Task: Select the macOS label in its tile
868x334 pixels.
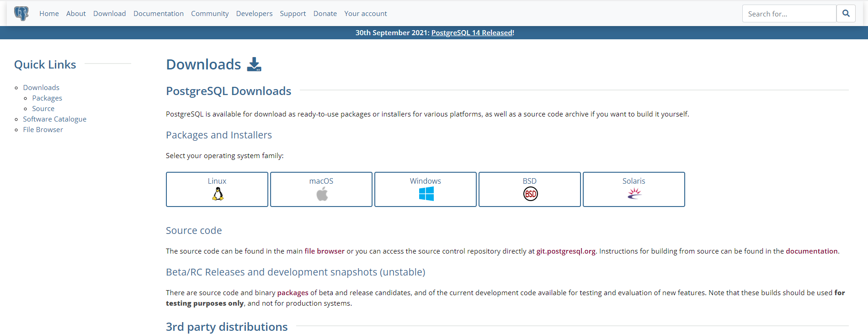Action: coord(321,181)
